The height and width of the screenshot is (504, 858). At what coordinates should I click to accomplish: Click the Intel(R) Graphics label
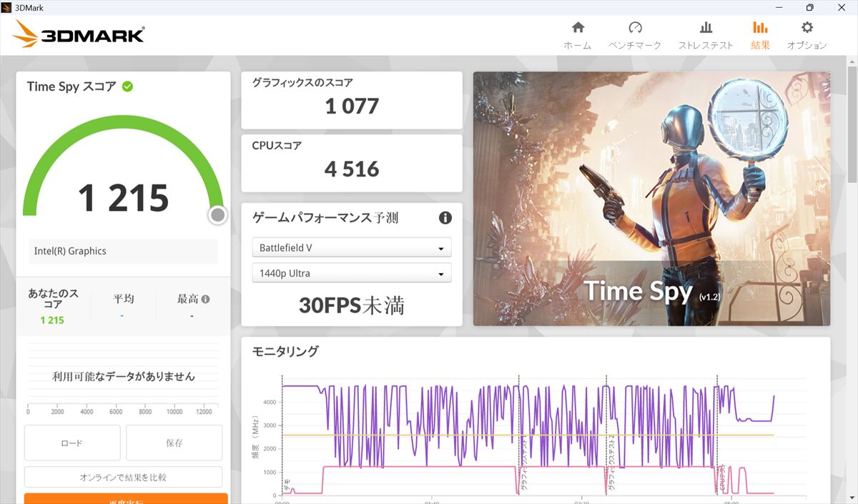70,251
